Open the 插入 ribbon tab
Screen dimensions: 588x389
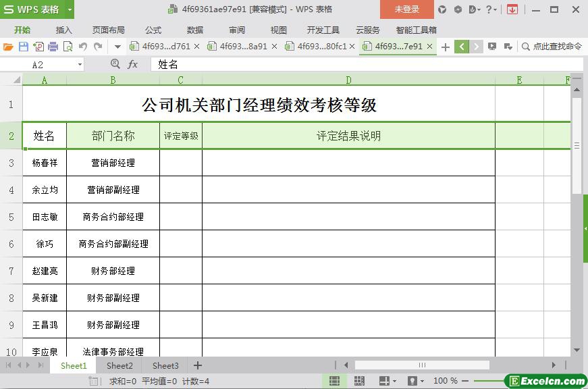tap(63, 30)
